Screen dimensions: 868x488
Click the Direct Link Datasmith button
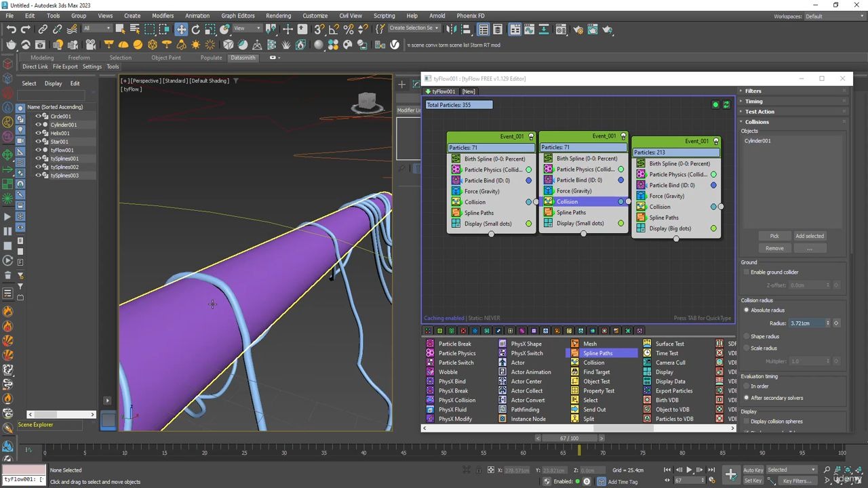point(35,66)
